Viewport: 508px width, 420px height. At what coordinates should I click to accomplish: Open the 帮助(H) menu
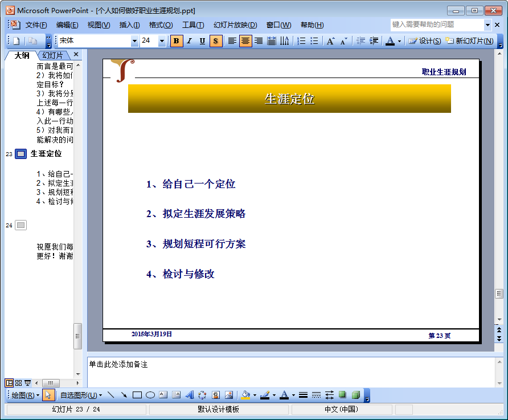[312, 25]
